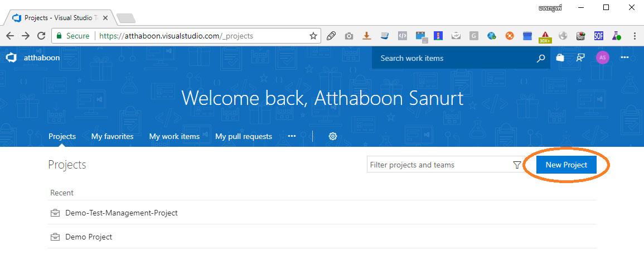The image size is (644, 254).
Task: Click the red warning 30X+ extension icon
Action: pyautogui.click(x=545, y=37)
